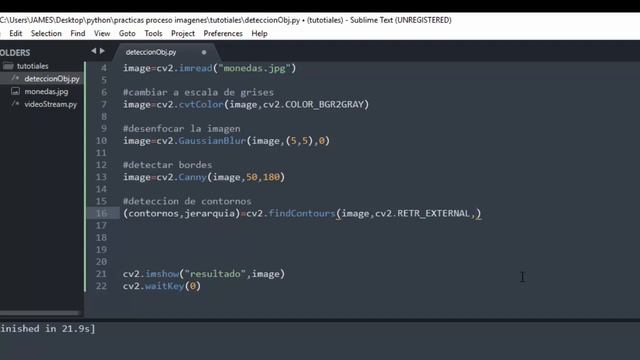
Task: Click the unsaved dot on deteccionObj.py tab
Action: pos(204,52)
